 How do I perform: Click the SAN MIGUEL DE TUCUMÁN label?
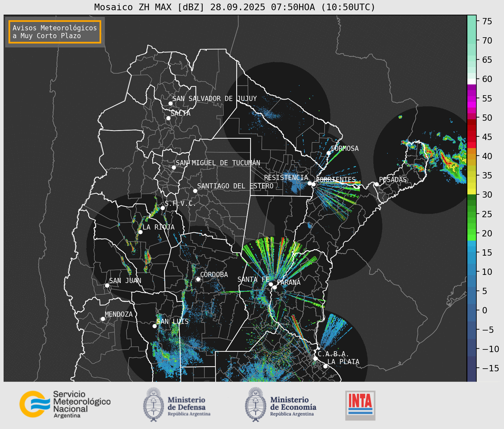(218, 163)
